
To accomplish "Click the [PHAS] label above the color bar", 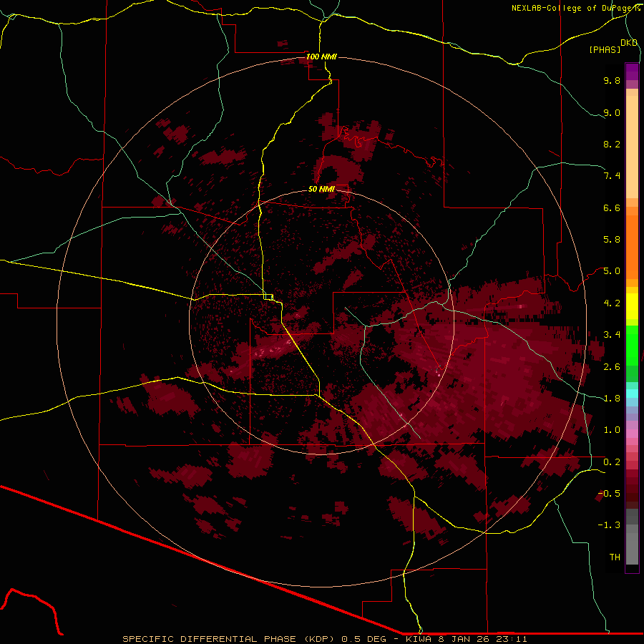I will coord(605,49).
